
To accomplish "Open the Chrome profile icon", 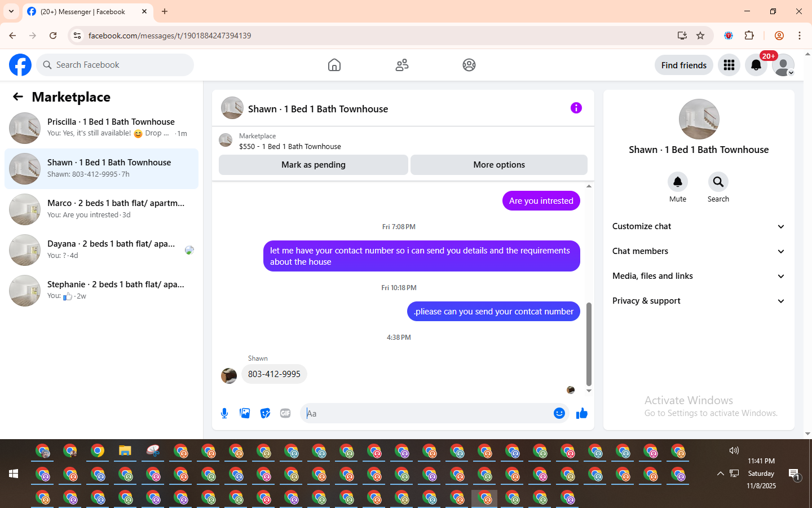I will [779, 36].
